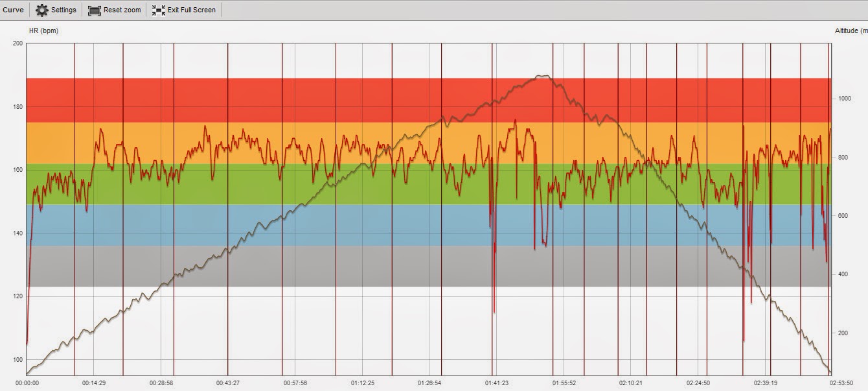868x391 pixels.
Task: Click the 00:57:56 time label
Action: [x=295, y=383]
